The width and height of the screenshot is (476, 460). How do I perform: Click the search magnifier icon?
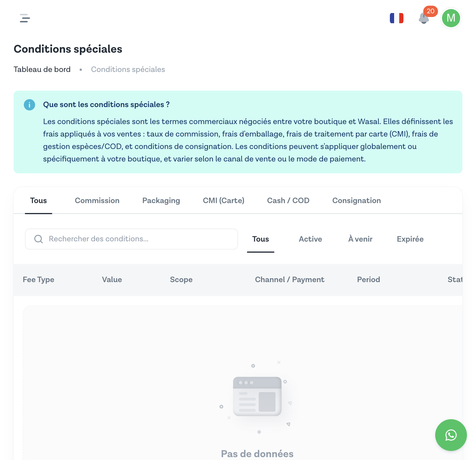pos(39,239)
